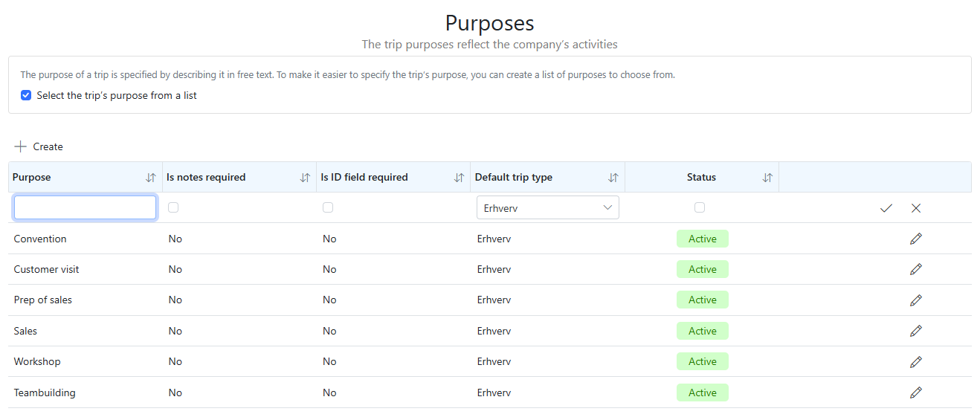Click the Active status badge for Convention
The width and height of the screenshot is (980, 420).
pos(702,239)
